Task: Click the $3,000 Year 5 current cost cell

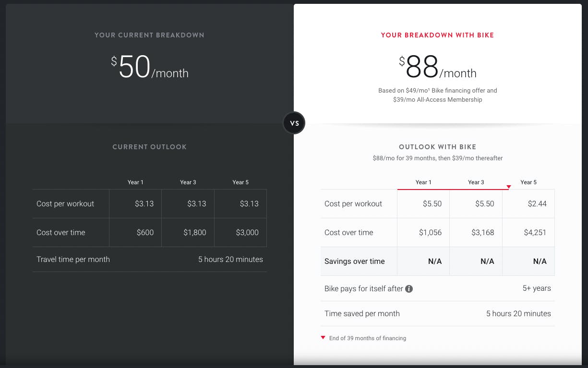Action: point(247,233)
